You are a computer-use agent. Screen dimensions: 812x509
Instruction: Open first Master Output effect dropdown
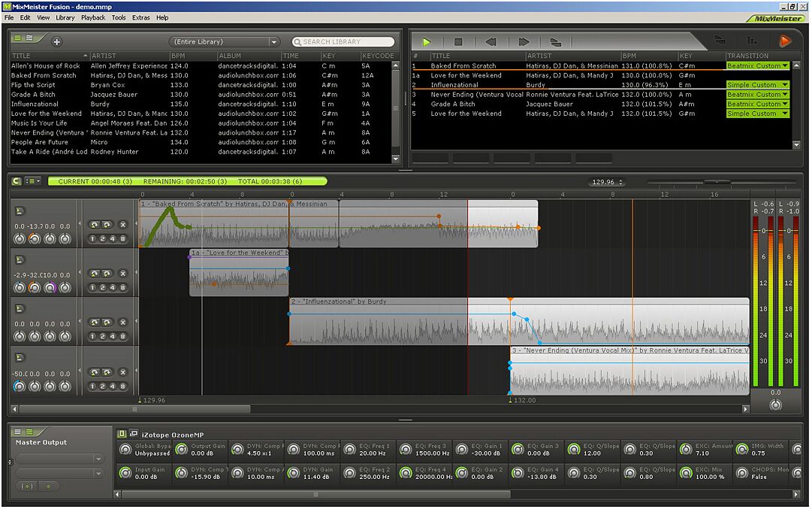59,459
